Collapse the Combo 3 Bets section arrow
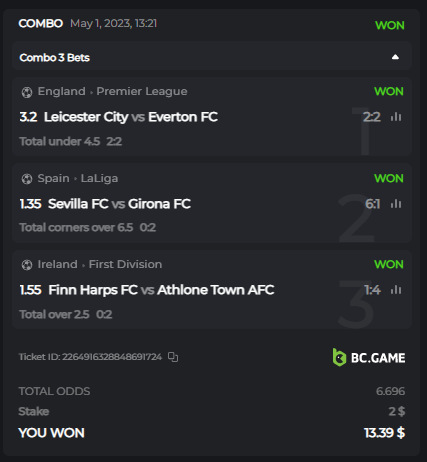Image resolution: width=427 pixels, height=462 pixels. (395, 57)
